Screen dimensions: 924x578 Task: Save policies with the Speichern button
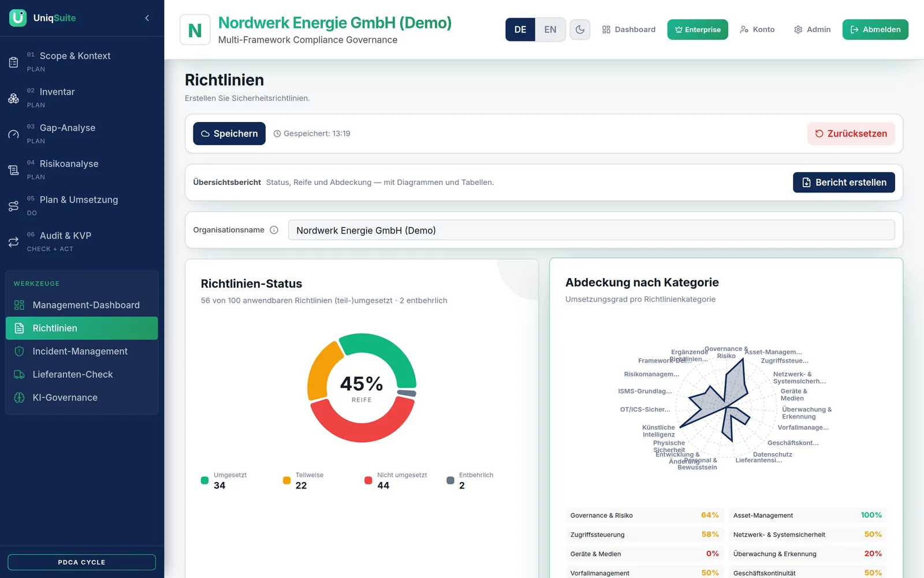point(229,134)
